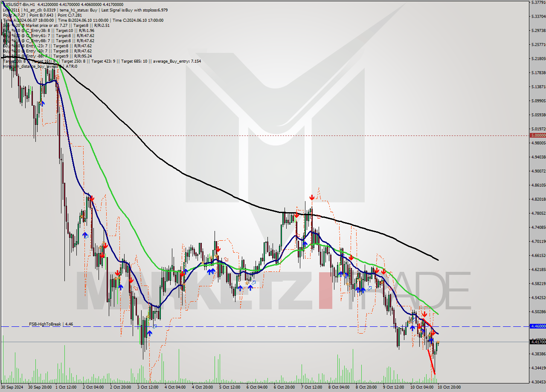Click the FSB-HighToBreak | 4.46 label
This screenshot has width=546, height=392.
(51, 324)
